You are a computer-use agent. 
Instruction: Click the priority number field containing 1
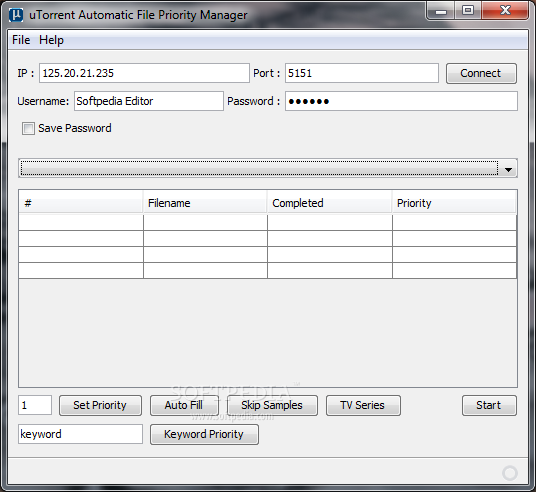(35, 405)
